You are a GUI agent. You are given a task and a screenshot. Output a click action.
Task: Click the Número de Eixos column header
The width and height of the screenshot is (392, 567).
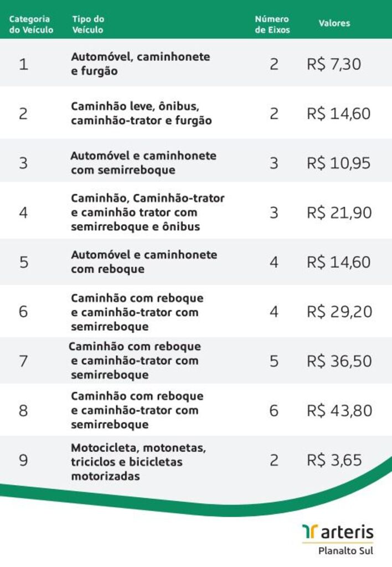click(x=272, y=24)
